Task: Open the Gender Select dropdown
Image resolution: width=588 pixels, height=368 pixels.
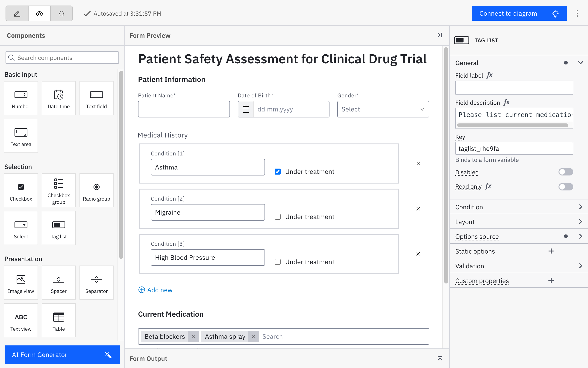Action: click(x=383, y=109)
